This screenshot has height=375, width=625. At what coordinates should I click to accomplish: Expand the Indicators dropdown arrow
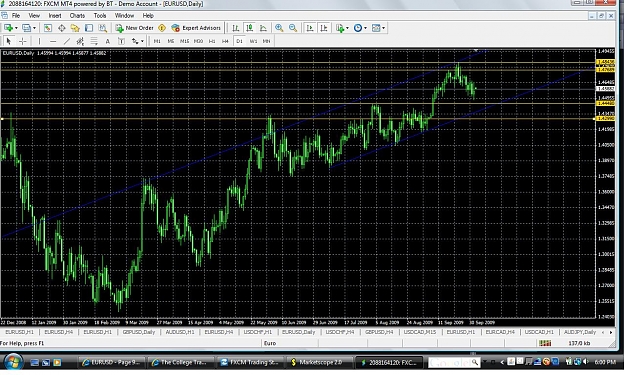[347, 28]
